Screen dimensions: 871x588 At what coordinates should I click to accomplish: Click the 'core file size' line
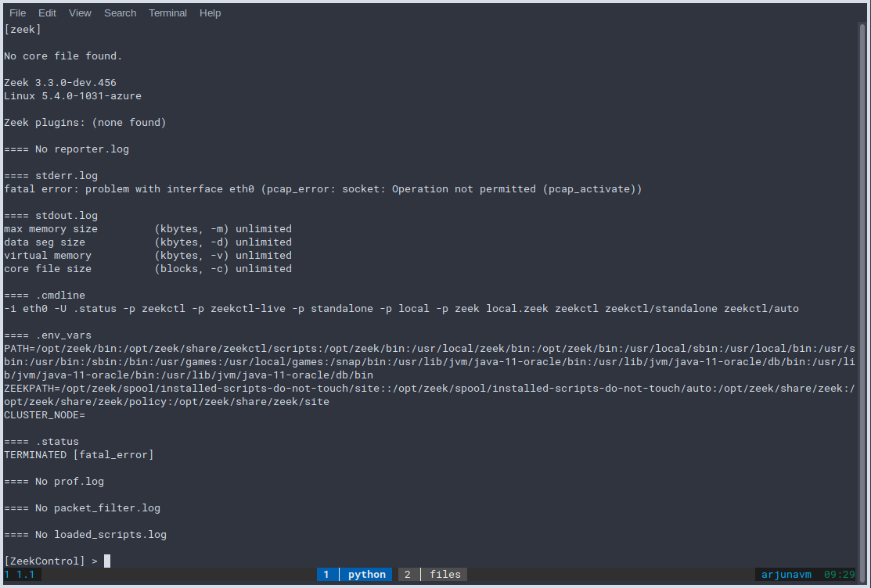[148, 269]
